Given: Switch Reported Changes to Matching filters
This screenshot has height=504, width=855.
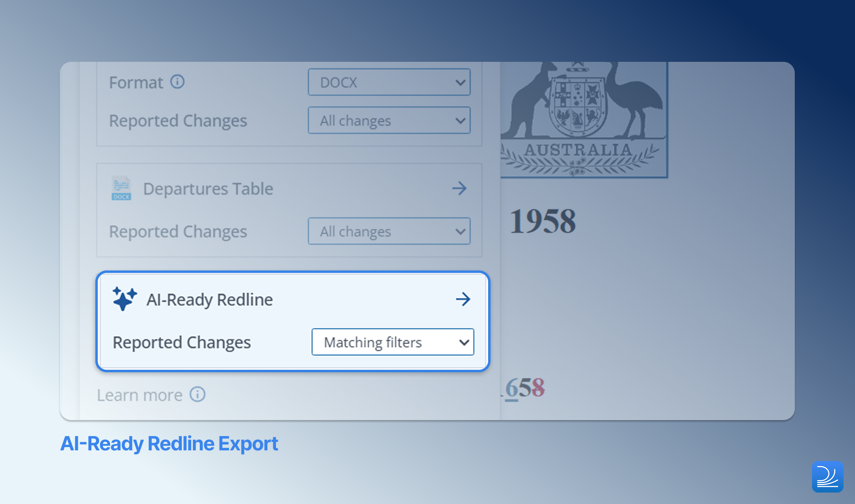Looking at the screenshot, I should tap(392, 342).
